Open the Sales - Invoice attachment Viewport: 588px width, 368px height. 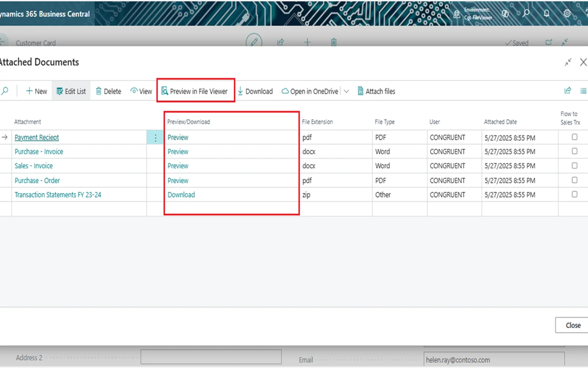[x=34, y=166]
